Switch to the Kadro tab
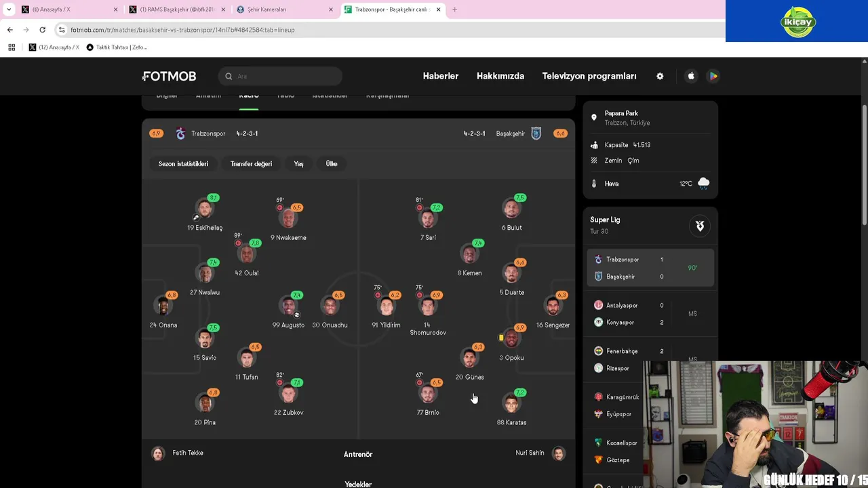Image resolution: width=868 pixels, height=488 pixels. point(249,96)
